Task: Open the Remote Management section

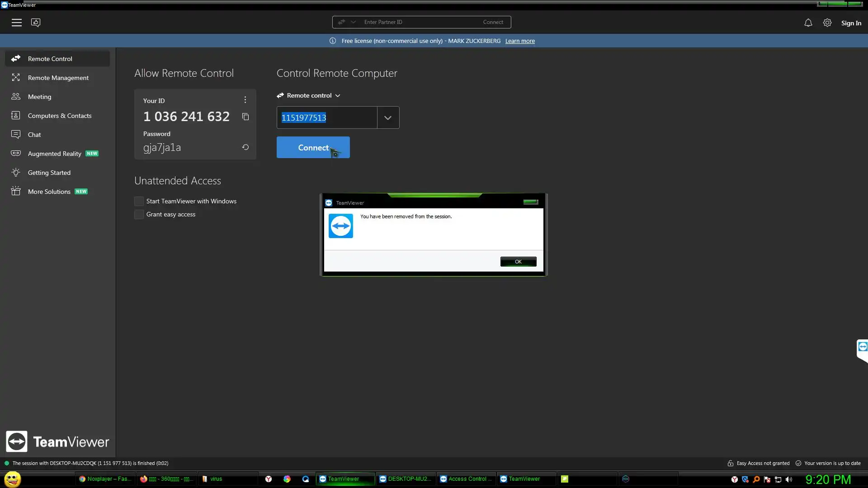Action: click(58, 78)
